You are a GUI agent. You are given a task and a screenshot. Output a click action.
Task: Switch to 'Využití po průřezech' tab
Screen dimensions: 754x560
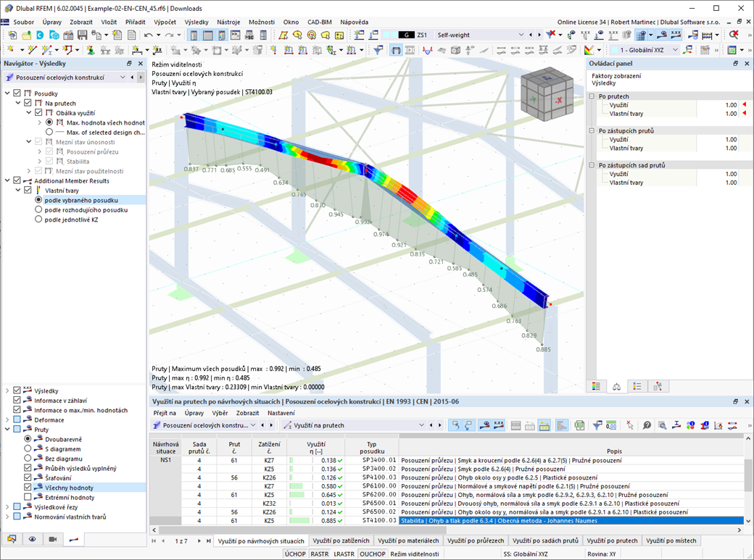476,540
